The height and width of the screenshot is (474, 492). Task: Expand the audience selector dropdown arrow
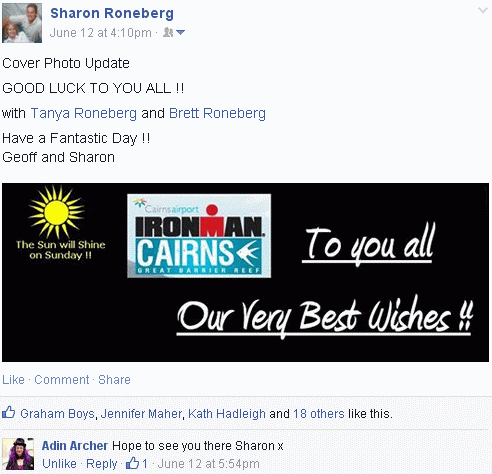tap(180, 32)
